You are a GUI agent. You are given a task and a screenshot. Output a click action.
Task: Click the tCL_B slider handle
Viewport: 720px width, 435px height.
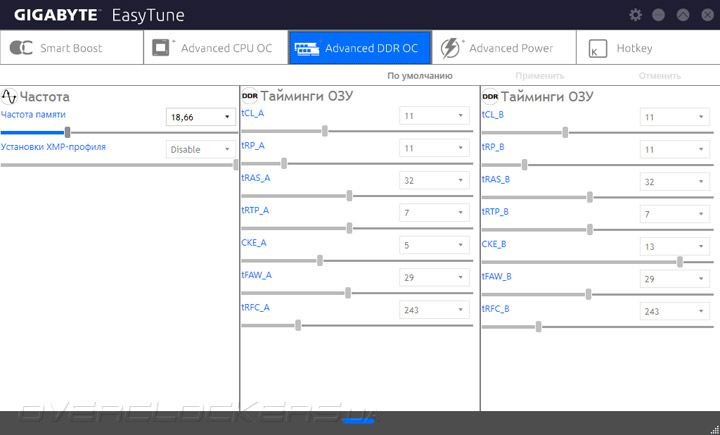(x=565, y=133)
